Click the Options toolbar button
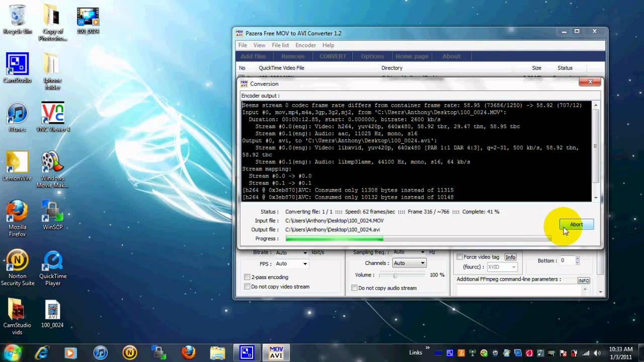 tap(372, 56)
